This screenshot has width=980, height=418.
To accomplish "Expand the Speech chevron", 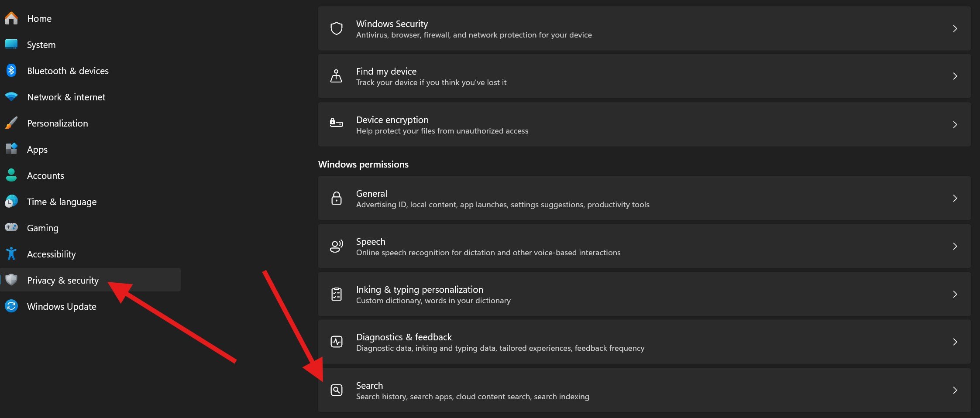I will (955, 246).
